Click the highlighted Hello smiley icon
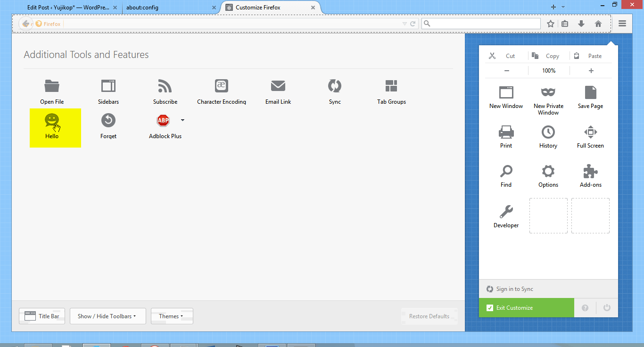The image size is (644, 347). pyautogui.click(x=52, y=120)
